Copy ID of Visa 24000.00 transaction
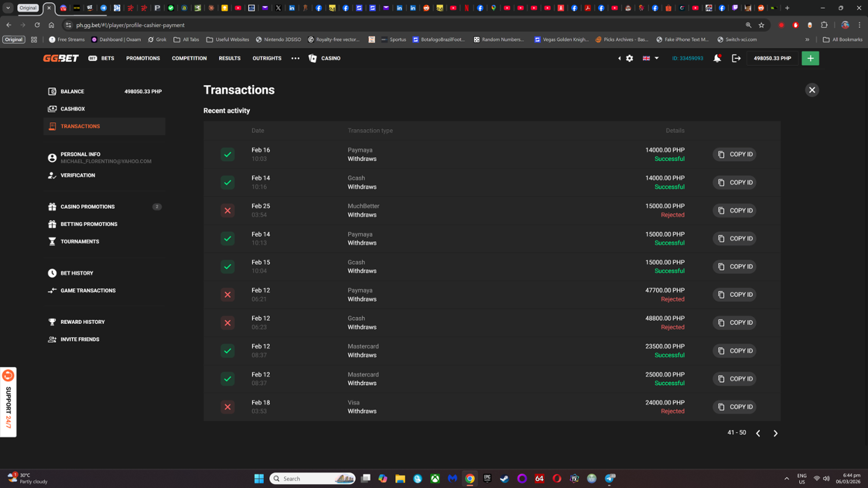The width and height of the screenshot is (868, 488). click(734, 407)
